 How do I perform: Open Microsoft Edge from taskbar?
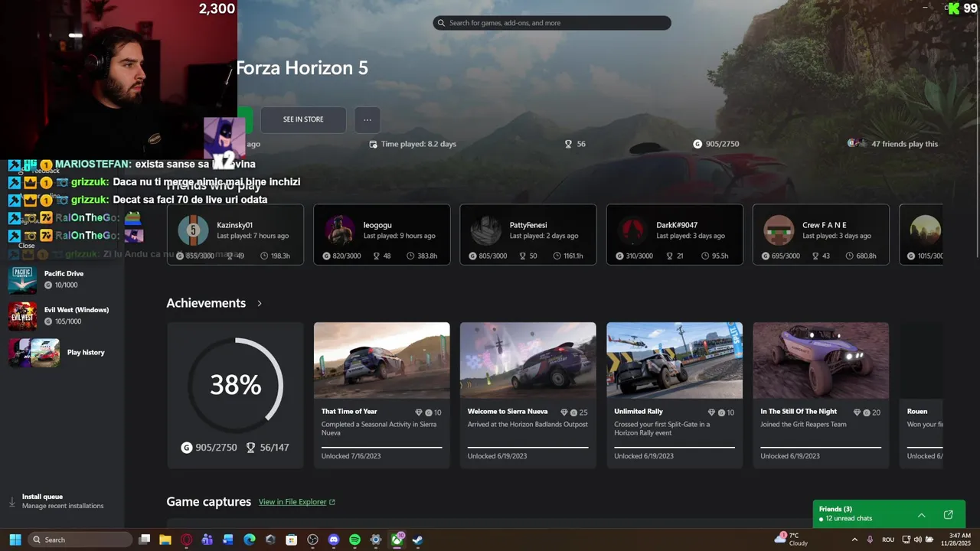(249, 540)
